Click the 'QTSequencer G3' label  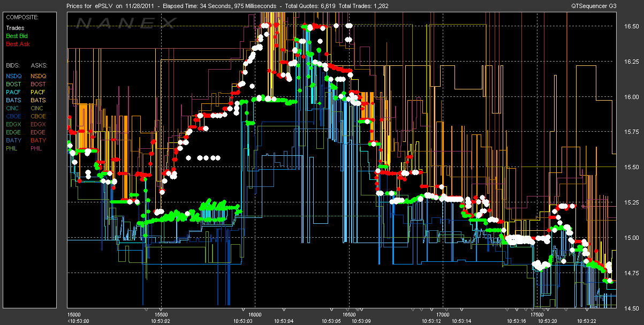click(593, 6)
